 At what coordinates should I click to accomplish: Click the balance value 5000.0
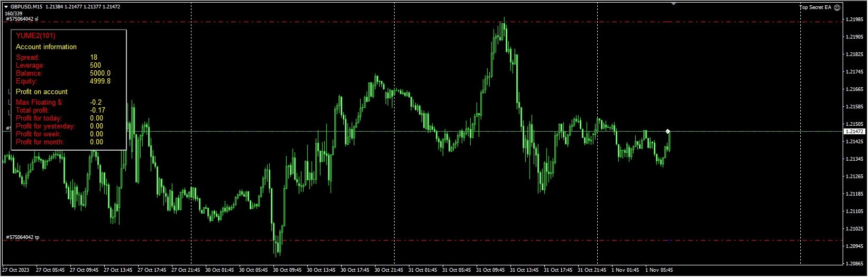[x=100, y=73]
